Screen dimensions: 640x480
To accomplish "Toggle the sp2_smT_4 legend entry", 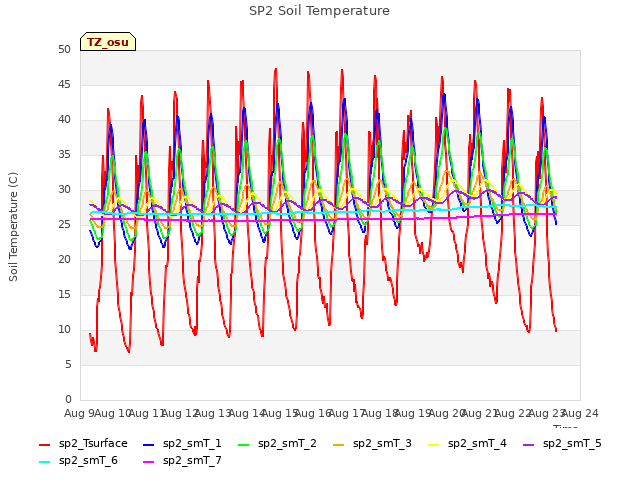I will [x=467, y=444].
